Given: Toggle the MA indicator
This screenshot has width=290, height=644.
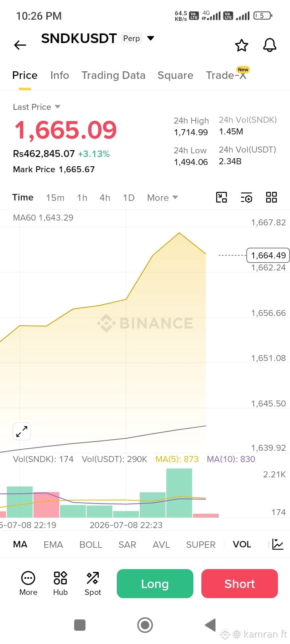Looking at the screenshot, I should click(20, 544).
